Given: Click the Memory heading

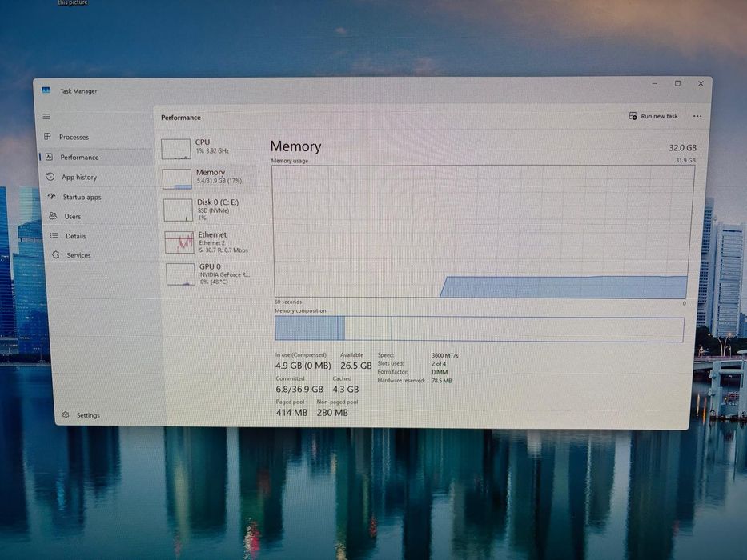Looking at the screenshot, I should (295, 146).
